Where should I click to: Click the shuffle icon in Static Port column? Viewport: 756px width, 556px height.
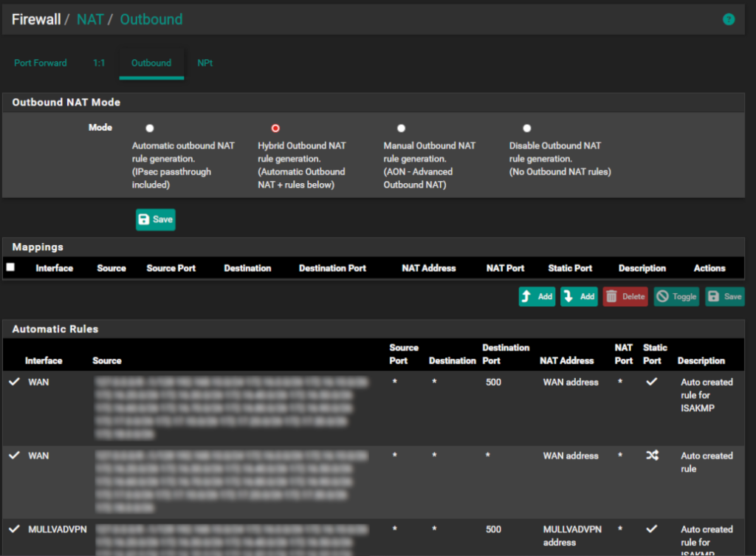(x=652, y=456)
